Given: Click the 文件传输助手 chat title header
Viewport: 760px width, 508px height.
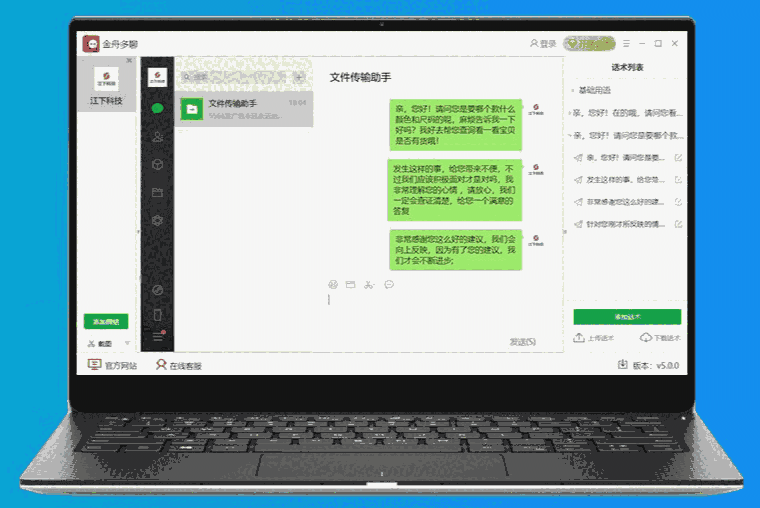Looking at the screenshot, I should pos(360,77).
